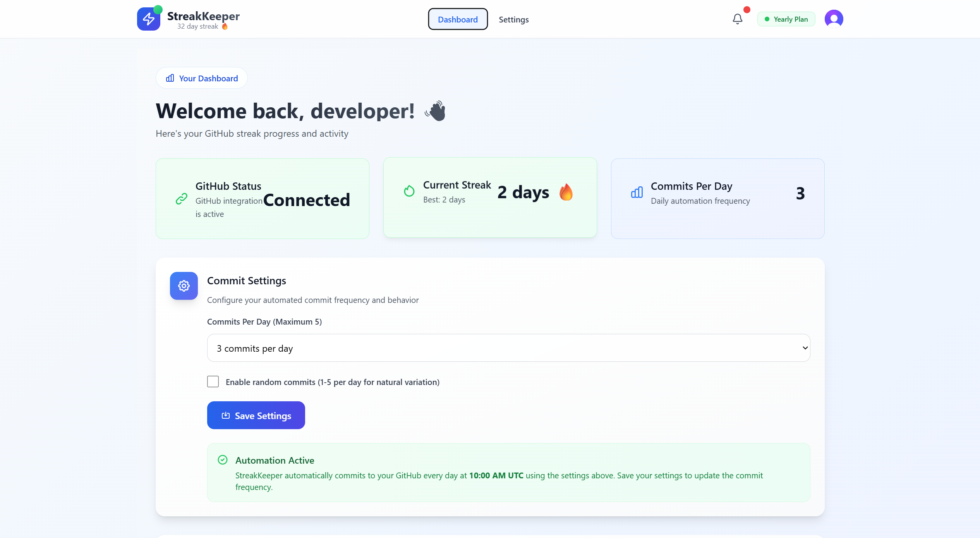The image size is (980, 538).
Task: Go to the Settings menu item
Action: point(514,19)
